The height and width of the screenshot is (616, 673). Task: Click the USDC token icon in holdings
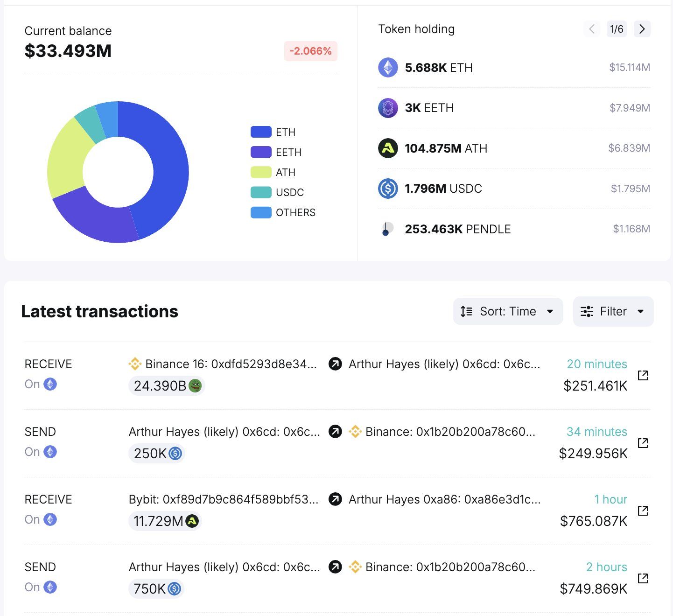(388, 189)
